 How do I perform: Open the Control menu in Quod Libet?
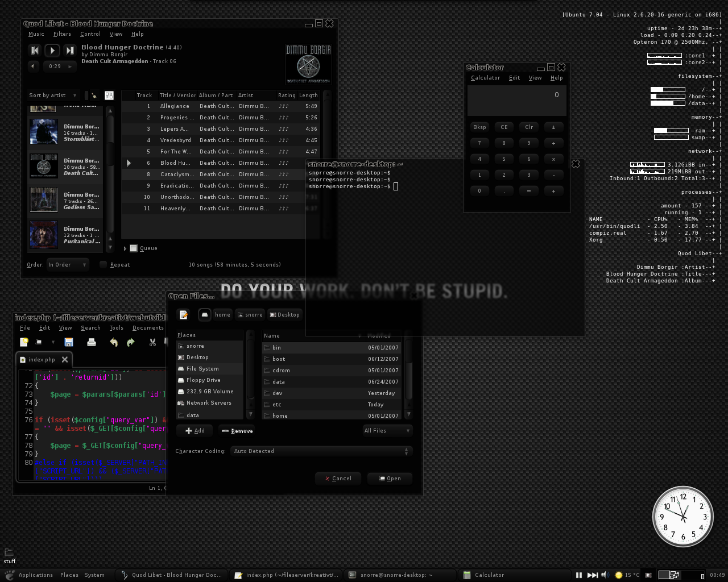(x=90, y=34)
